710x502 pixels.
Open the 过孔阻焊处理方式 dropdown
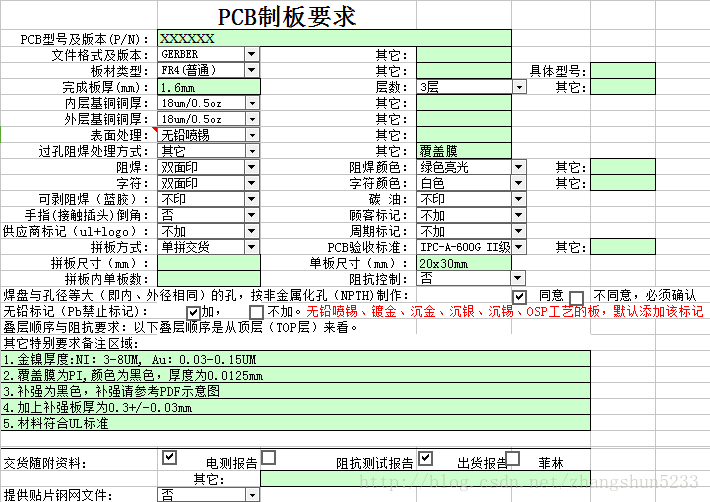click(x=252, y=151)
